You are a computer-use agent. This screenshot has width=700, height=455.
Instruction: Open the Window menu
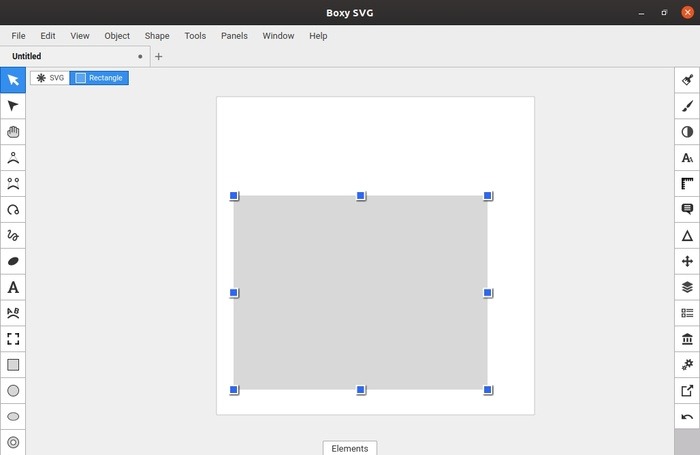278,36
